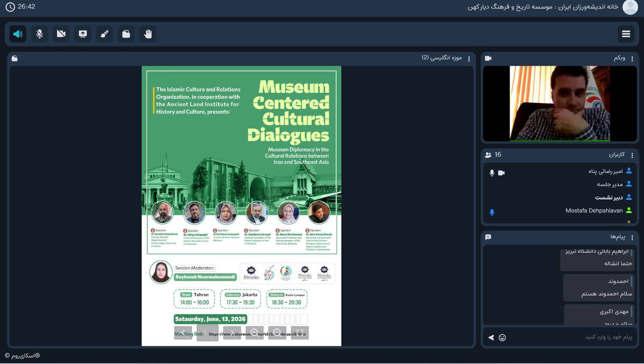Click the اسکای‌روم footer branding link
This screenshot has height=364, width=644.
(22, 356)
